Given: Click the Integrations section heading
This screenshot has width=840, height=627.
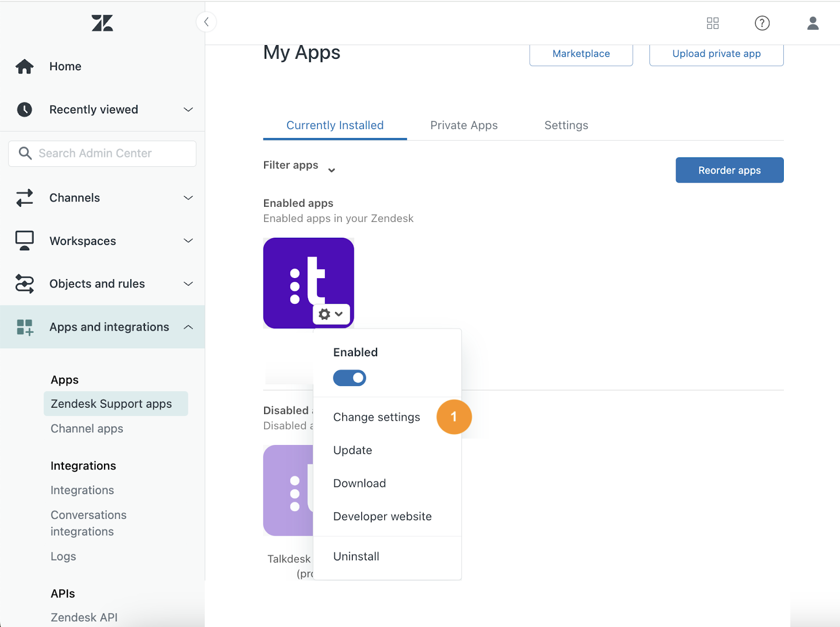Looking at the screenshot, I should tap(83, 466).
